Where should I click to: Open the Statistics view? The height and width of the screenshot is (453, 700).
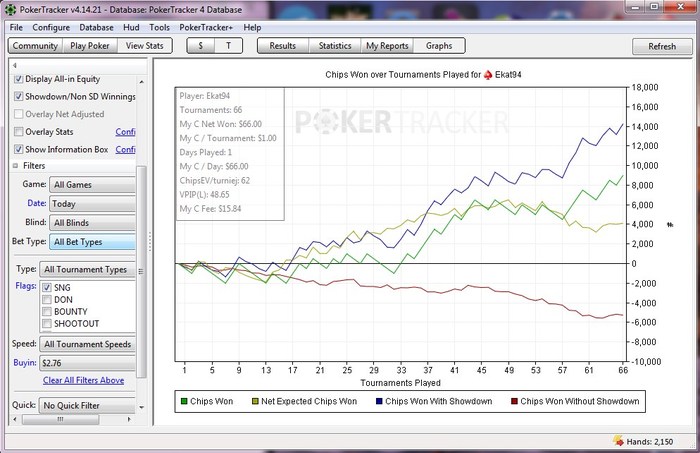tap(335, 46)
